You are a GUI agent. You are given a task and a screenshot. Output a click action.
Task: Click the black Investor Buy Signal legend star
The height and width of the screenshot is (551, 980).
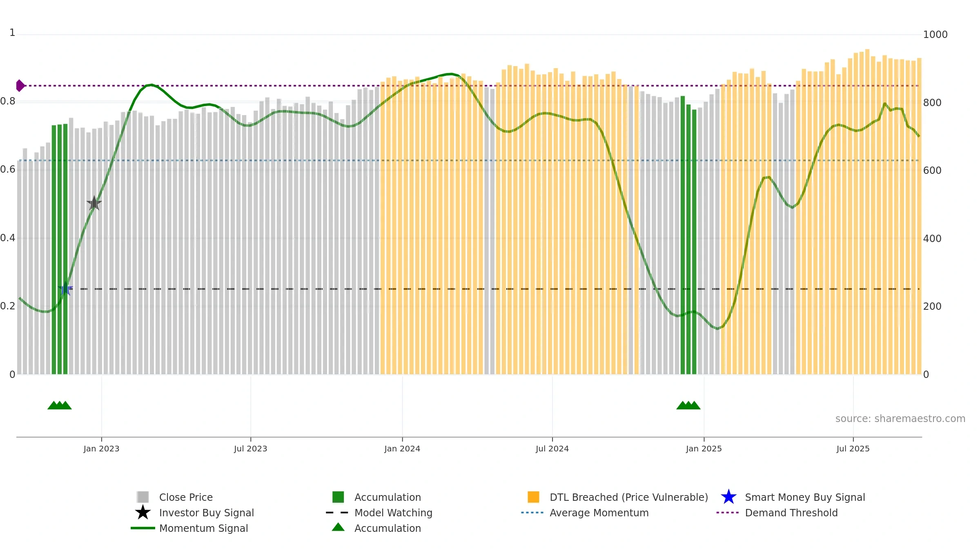tap(143, 513)
